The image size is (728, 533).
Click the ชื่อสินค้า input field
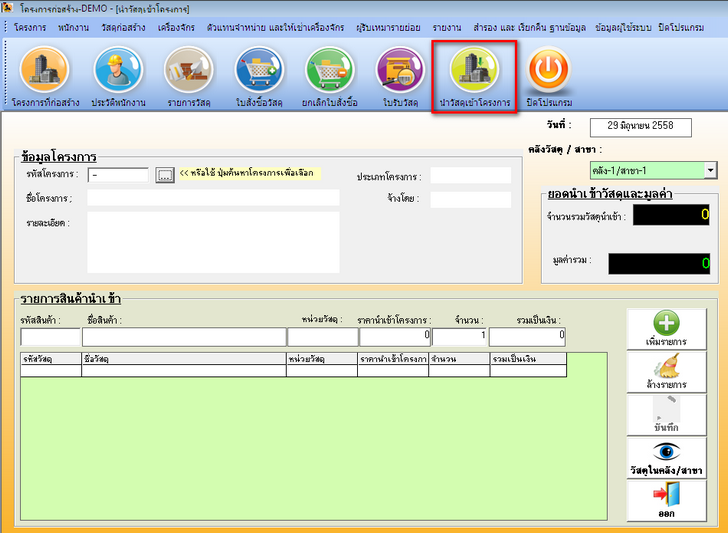coord(184,337)
